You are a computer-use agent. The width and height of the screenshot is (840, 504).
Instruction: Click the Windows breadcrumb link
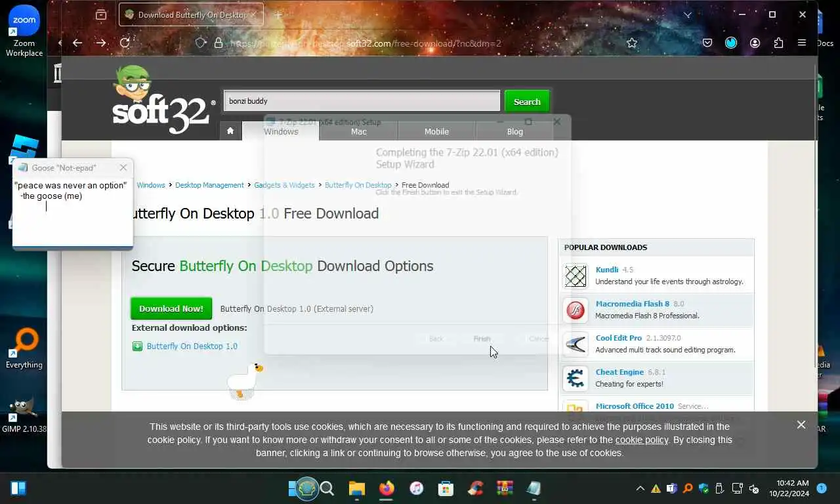tap(151, 185)
